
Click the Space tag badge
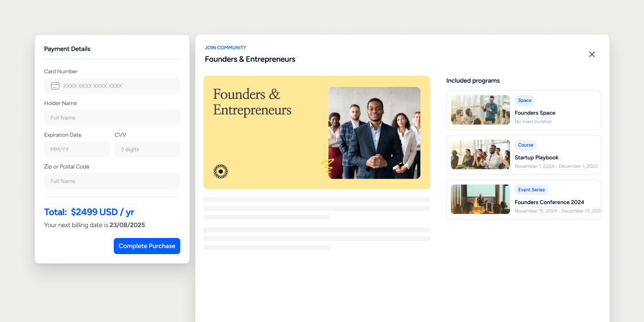pyautogui.click(x=524, y=100)
